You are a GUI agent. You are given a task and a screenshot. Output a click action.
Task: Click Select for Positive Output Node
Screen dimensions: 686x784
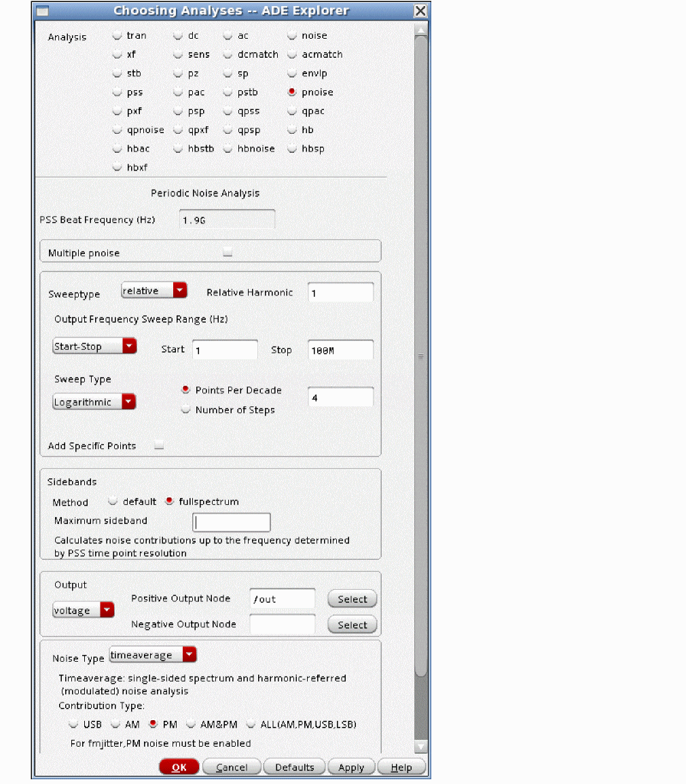point(352,599)
